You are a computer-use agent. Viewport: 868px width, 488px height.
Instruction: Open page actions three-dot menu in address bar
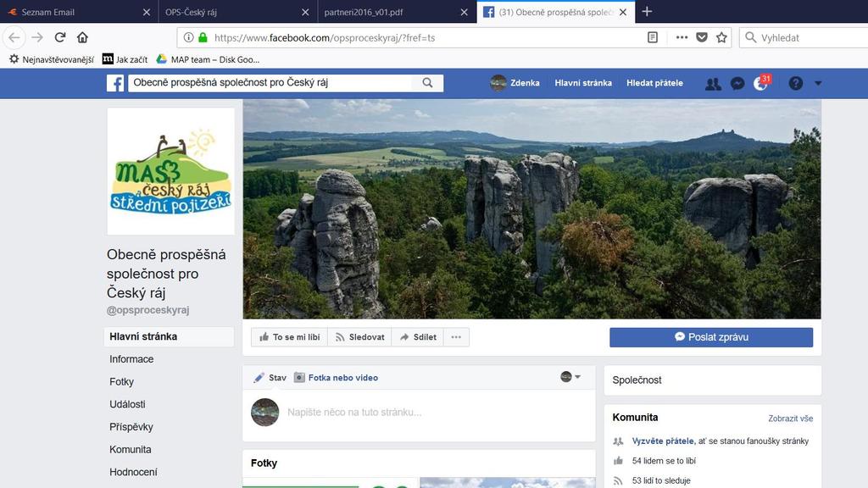point(682,37)
